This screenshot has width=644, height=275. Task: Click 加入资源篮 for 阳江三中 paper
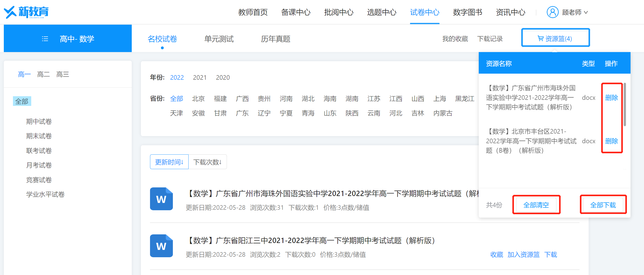[523, 254]
